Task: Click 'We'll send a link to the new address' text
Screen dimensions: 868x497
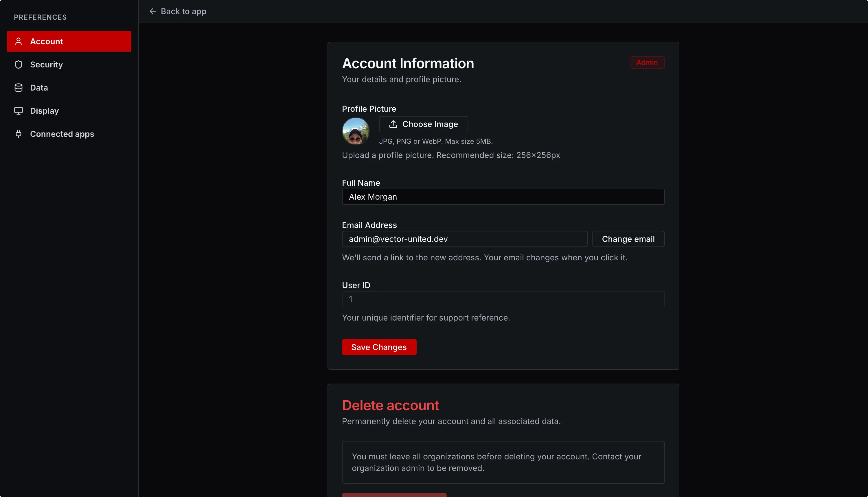Action: coord(485,258)
